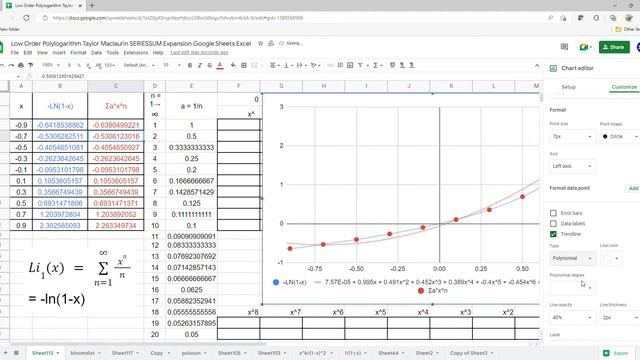The height and width of the screenshot is (360, 640).
Task: Open the text rotation options
Action: [x=315, y=65]
